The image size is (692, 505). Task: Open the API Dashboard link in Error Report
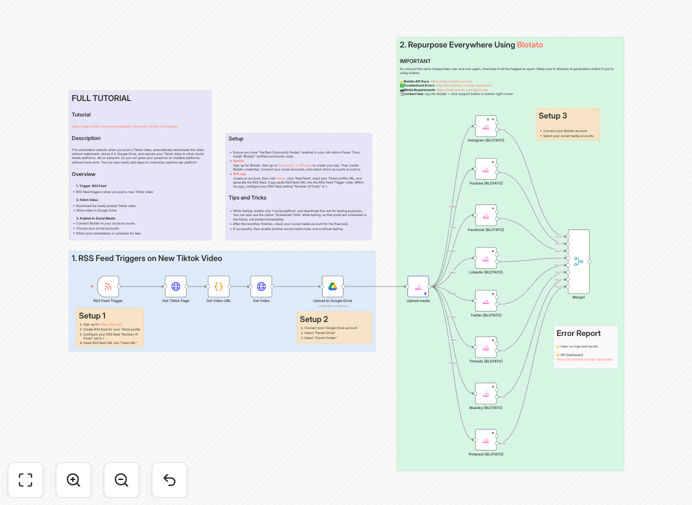585,359
